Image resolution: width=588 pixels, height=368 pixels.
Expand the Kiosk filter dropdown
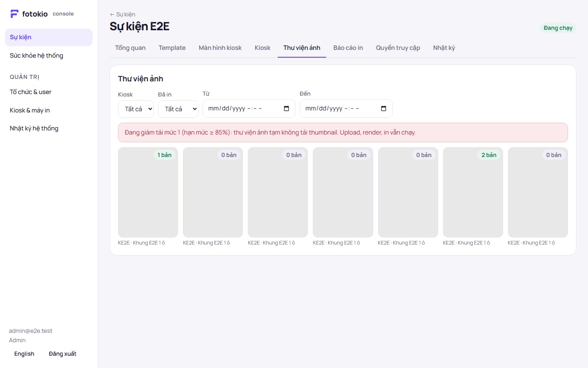[x=136, y=109]
